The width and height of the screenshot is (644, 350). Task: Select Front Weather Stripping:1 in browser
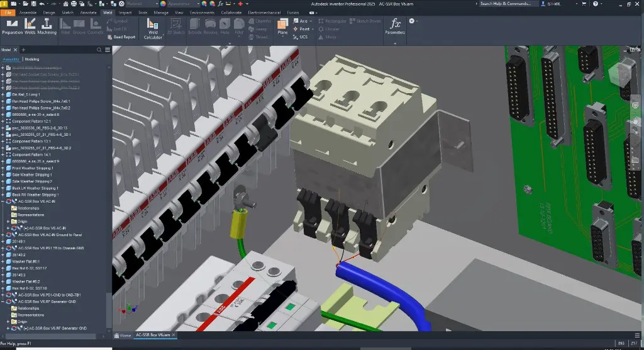33,168
